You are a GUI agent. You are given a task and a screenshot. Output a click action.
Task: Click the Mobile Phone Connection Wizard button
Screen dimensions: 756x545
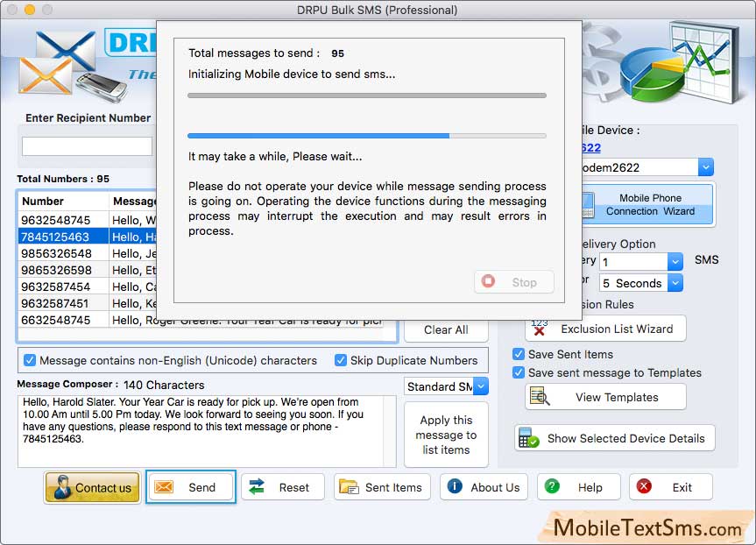coord(646,205)
